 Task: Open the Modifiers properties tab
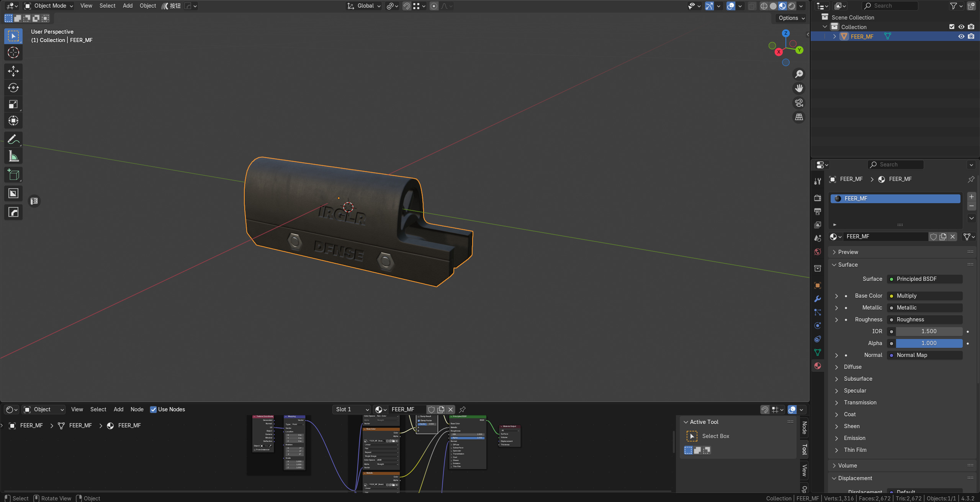click(x=818, y=299)
